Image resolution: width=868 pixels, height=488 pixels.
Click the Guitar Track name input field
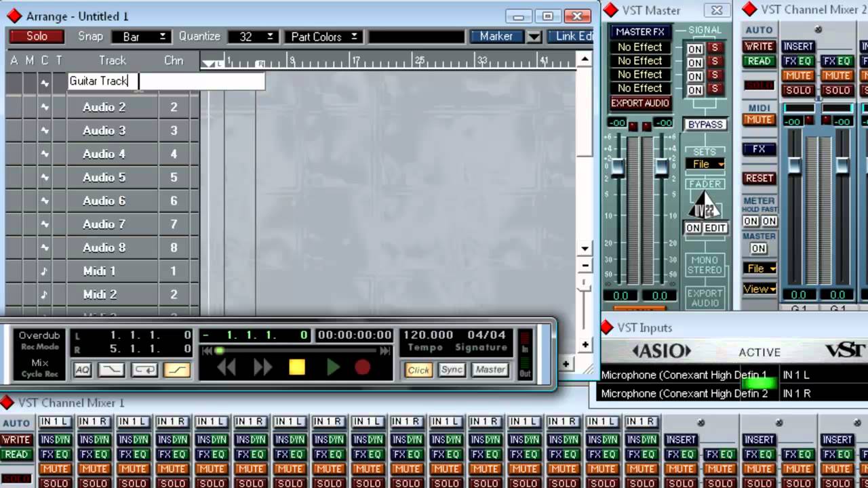pos(166,81)
